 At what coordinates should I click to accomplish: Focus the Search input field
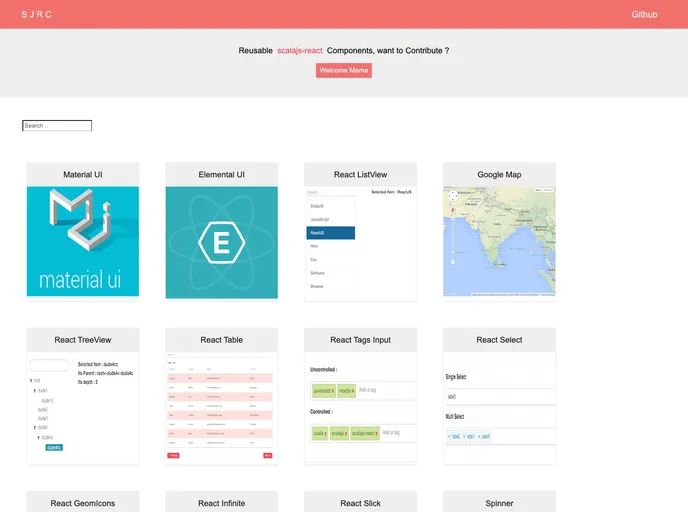(57, 125)
